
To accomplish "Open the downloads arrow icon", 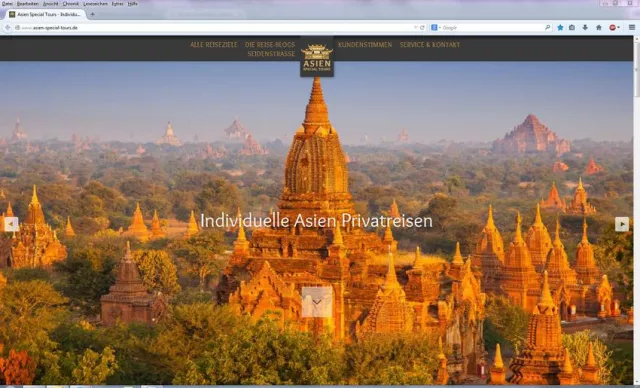I will point(585,28).
